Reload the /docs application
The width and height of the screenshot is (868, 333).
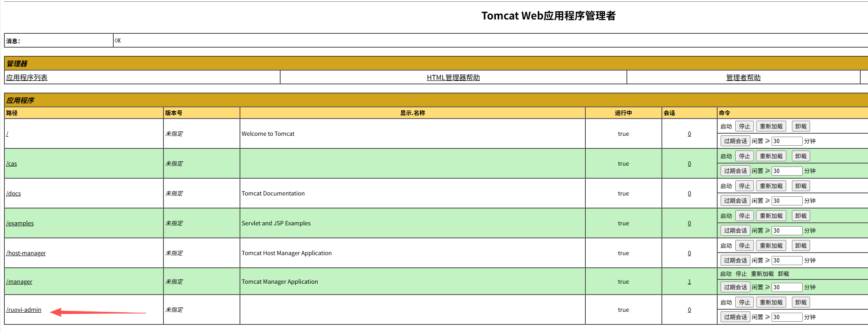(x=771, y=186)
